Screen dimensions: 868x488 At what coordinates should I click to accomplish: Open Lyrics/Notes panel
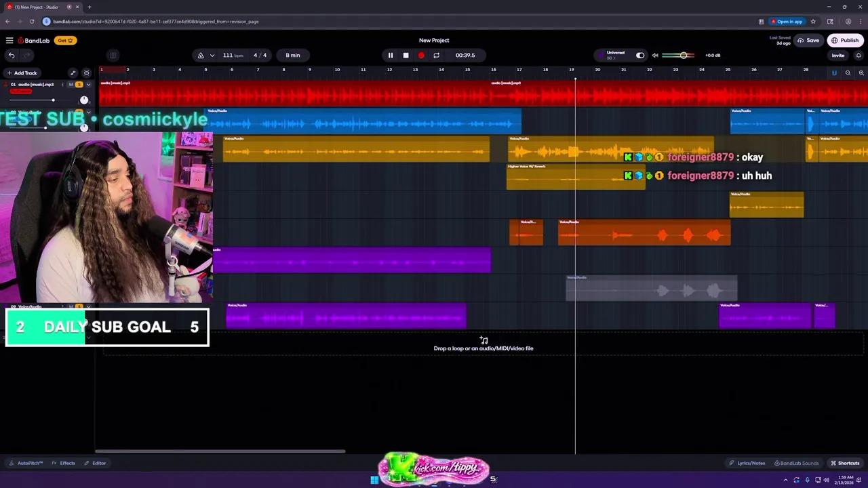[747, 463]
